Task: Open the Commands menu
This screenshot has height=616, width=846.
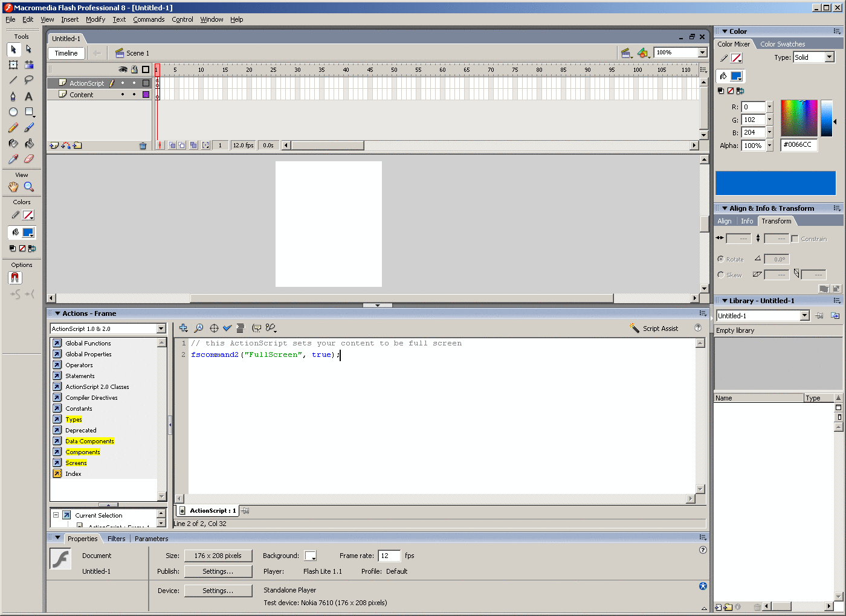Action: coord(149,19)
